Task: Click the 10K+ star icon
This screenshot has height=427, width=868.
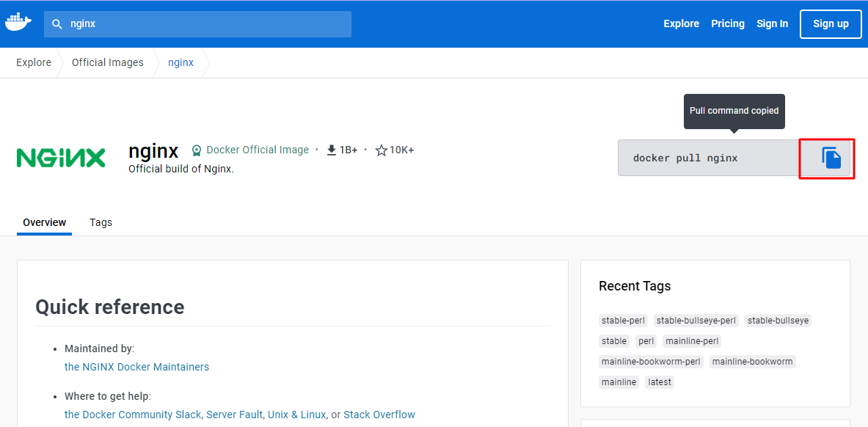Action: (x=381, y=150)
